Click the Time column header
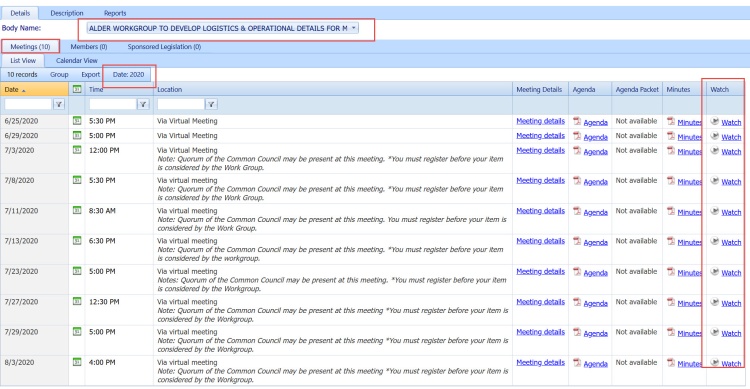Image resolution: width=750 pixels, height=389 pixels. (96, 89)
